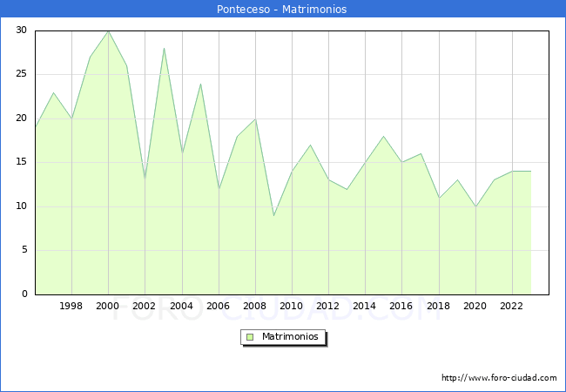
Task: Select the 2018 x-axis label
Action: point(438,306)
